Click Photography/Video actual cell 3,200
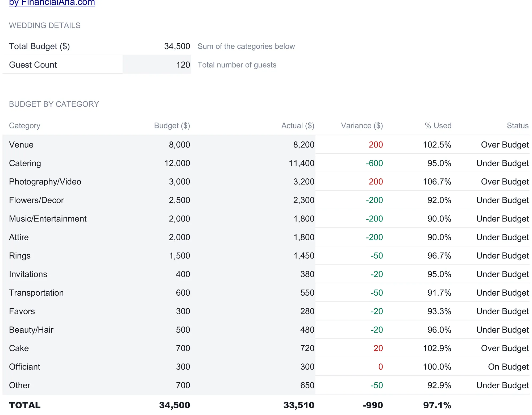Image resolution: width=532 pixels, height=415 pixels. pyautogui.click(x=304, y=182)
